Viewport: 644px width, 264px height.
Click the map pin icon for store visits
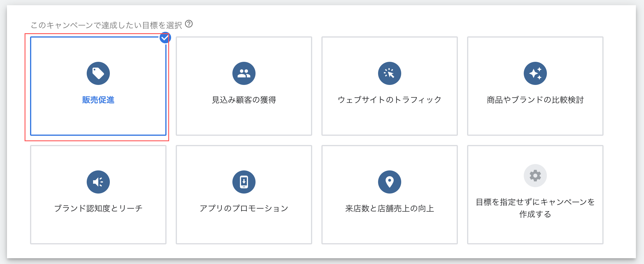pos(390,182)
